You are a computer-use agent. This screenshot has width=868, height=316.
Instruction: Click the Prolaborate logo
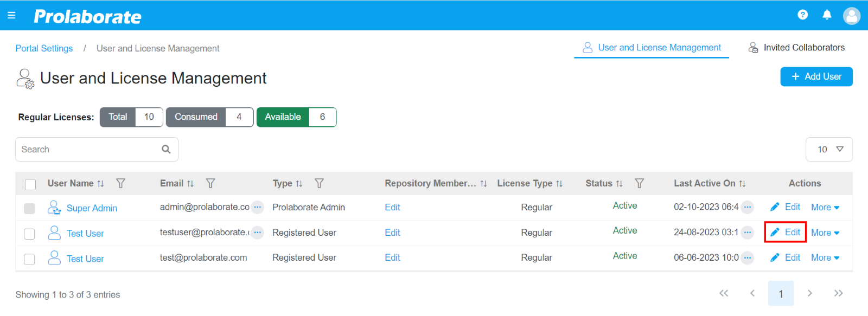coord(87,17)
